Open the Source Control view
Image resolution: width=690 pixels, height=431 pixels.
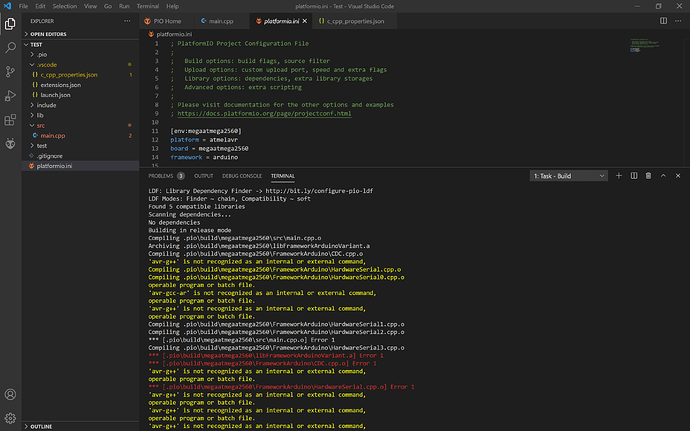10,71
